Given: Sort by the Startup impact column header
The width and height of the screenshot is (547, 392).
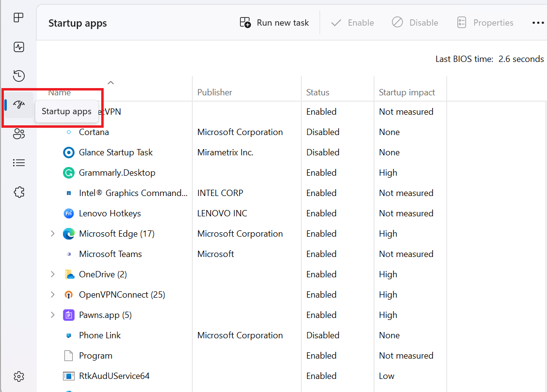Looking at the screenshot, I should pos(407,92).
